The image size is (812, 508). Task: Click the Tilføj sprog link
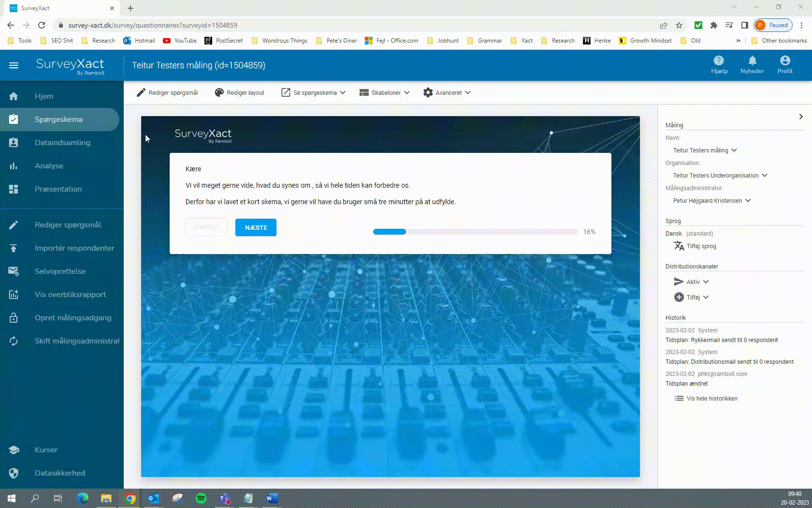point(701,246)
